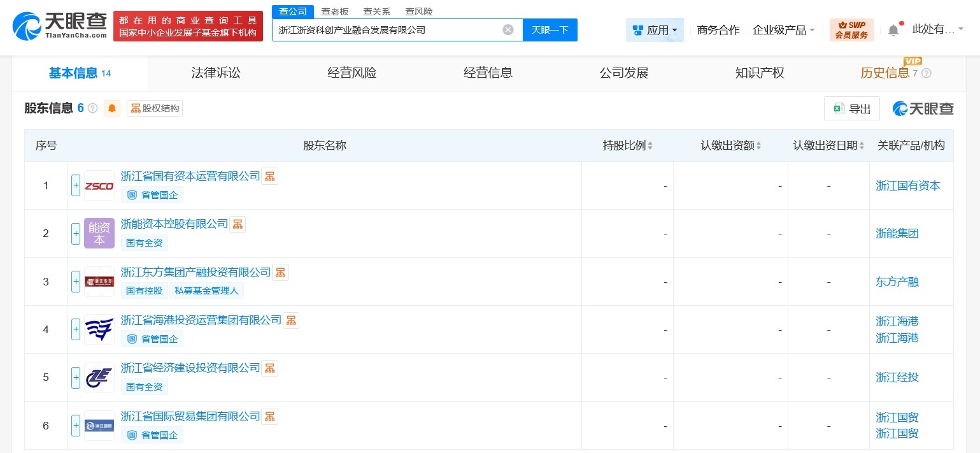
Task: Toggle sorting on 认缴出资日期 column
Action: click(862, 145)
